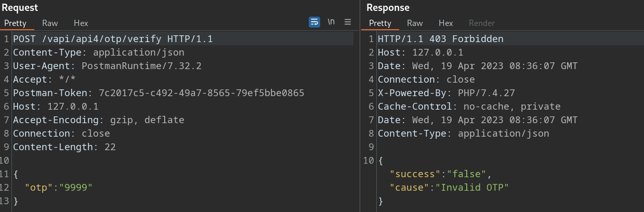
Task: Click the Accept: */* header line
Action: click(x=44, y=79)
